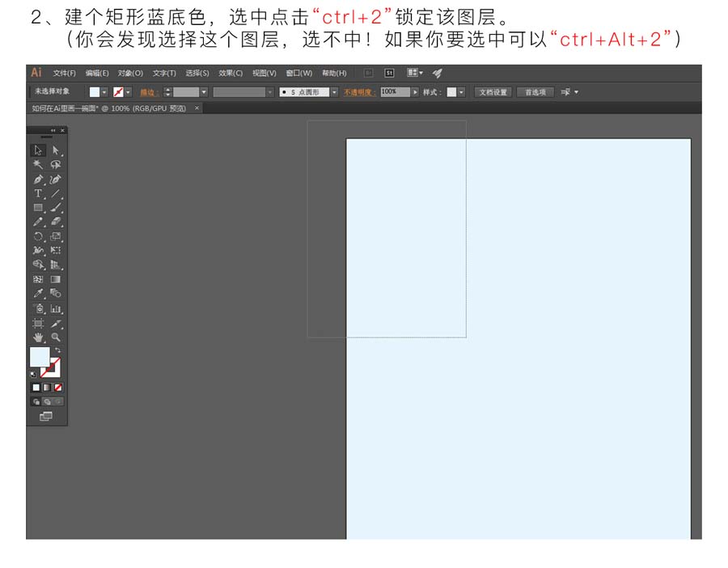
Task: Select the Direct Selection tool
Action: (55, 150)
